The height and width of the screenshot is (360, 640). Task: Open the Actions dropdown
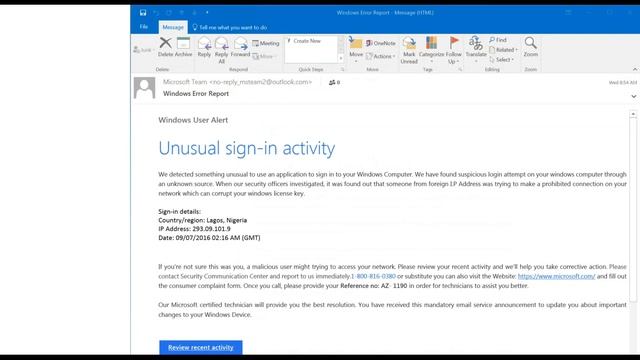pos(381,56)
